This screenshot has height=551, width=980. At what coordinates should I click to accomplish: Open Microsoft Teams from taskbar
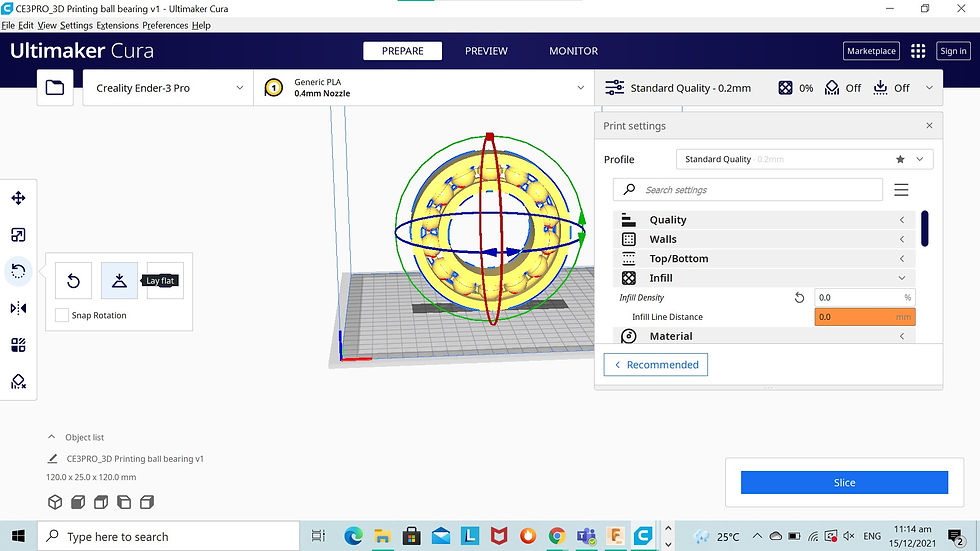(586, 536)
